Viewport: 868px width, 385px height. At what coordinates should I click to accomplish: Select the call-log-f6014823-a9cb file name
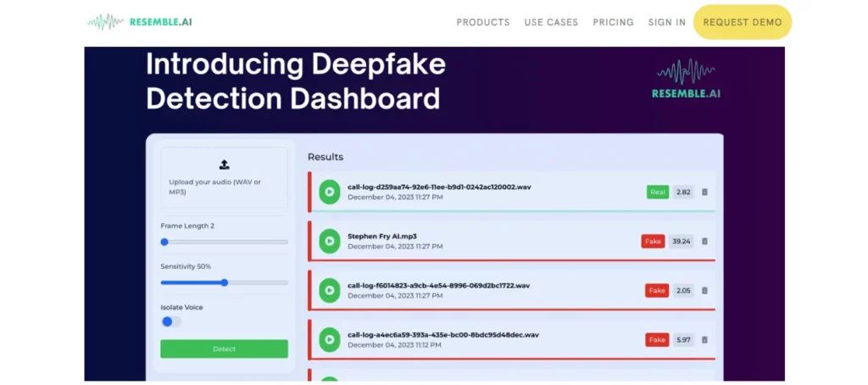(x=438, y=285)
